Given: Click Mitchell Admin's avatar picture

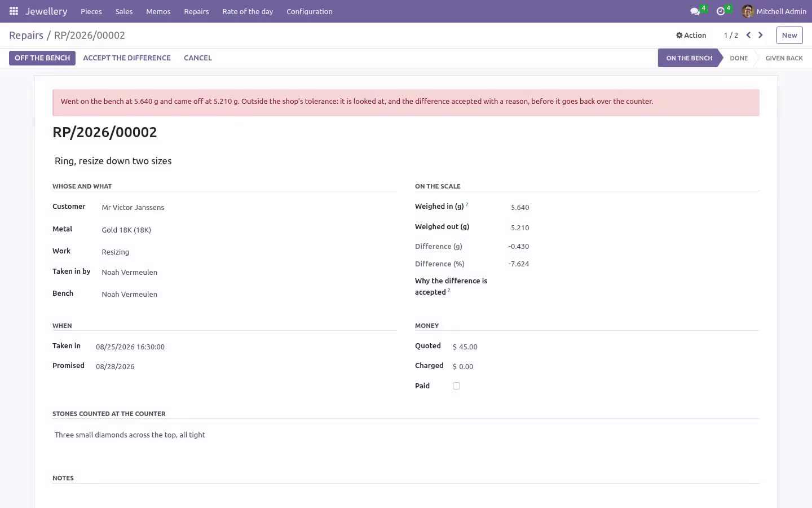Looking at the screenshot, I should [748, 11].
